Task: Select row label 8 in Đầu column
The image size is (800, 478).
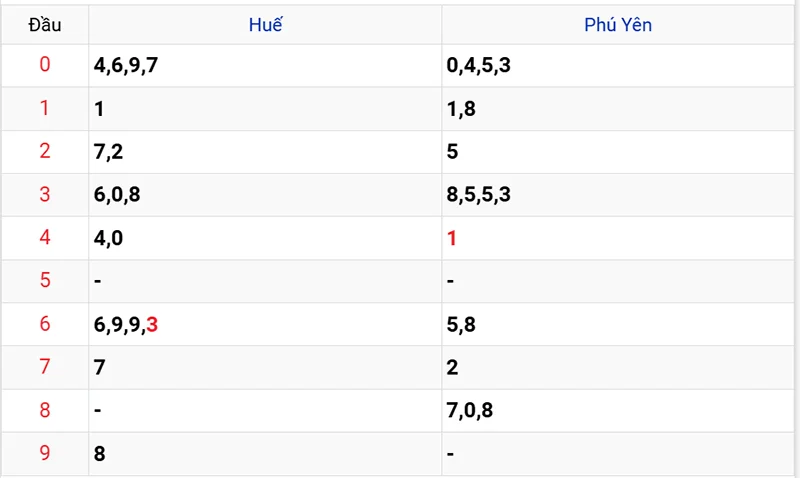Action: [x=44, y=410]
